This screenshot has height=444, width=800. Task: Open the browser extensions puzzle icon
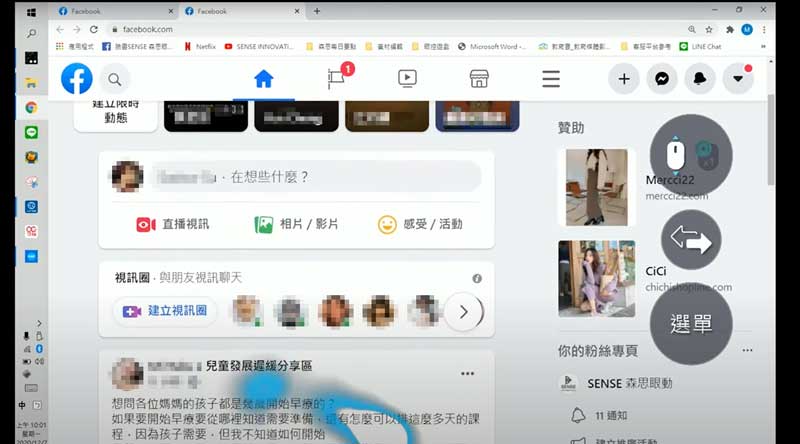point(730,30)
